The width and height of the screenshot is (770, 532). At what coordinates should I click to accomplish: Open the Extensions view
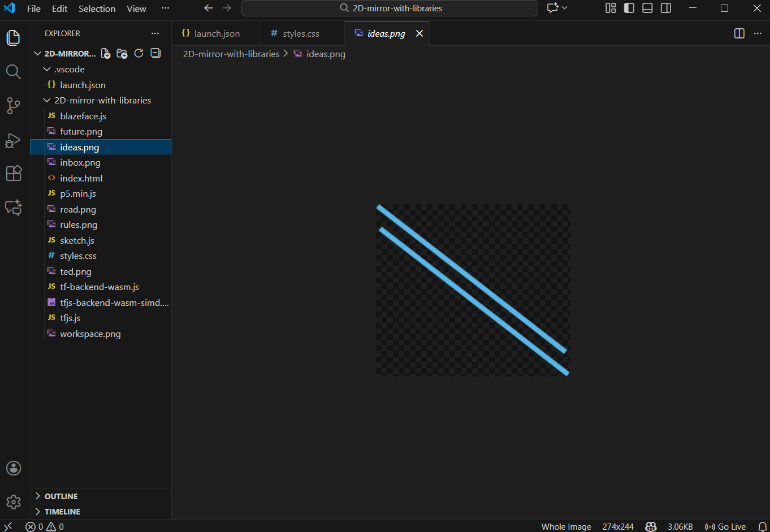tap(14, 174)
